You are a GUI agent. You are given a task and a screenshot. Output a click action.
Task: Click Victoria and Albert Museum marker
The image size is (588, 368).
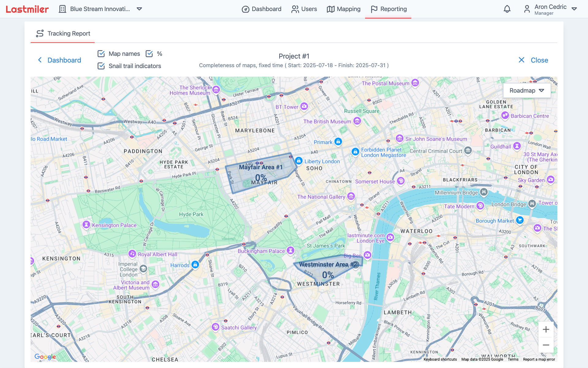pos(156,285)
